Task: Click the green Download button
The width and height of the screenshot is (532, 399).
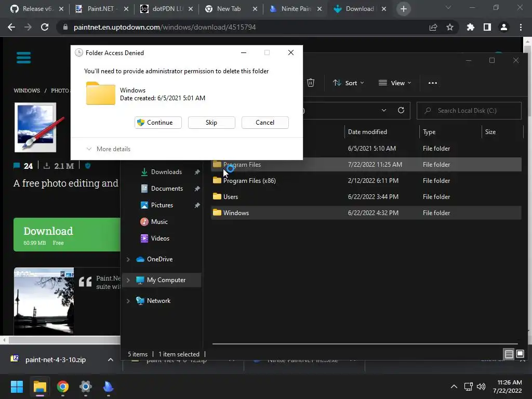Action: (67, 235)
